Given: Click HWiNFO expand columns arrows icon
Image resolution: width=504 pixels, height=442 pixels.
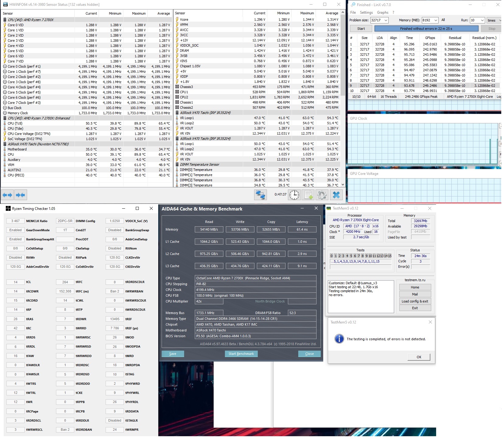Looking at the screenshot, I should 7,195.
